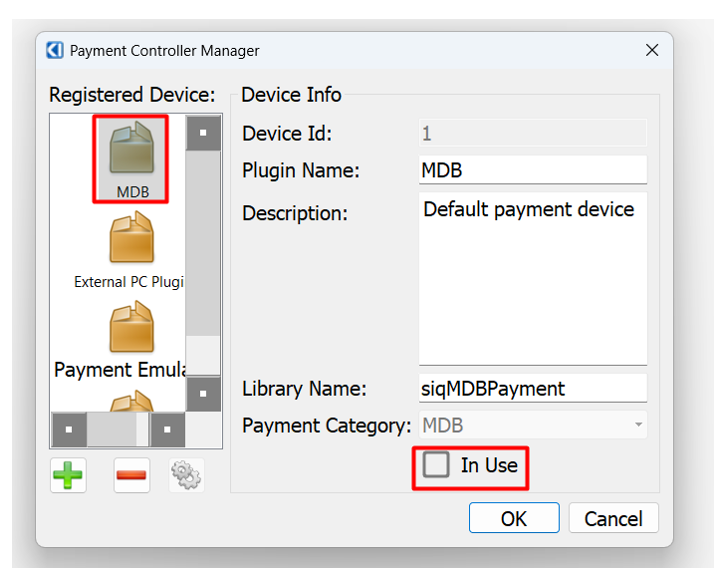Click the Payment Controller Manager title bar icon
Image resolution: width=728 pixels, height=587 pixels.
pyautogui.click(x=55, y=50)
